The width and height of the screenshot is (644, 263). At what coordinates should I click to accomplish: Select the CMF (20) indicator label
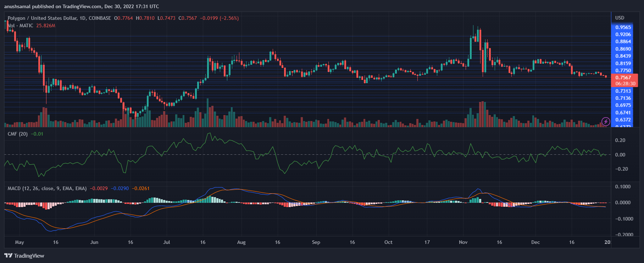pos(18,134)
